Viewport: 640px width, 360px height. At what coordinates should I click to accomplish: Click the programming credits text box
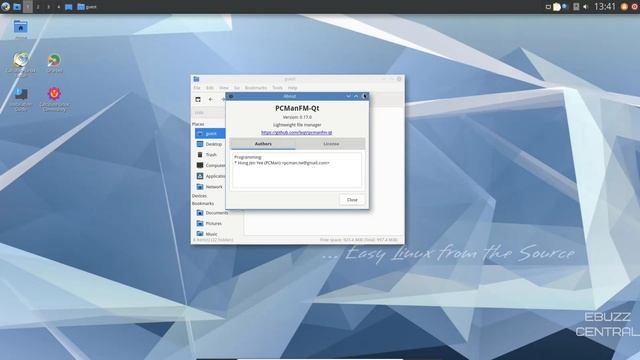pos(297,170)
